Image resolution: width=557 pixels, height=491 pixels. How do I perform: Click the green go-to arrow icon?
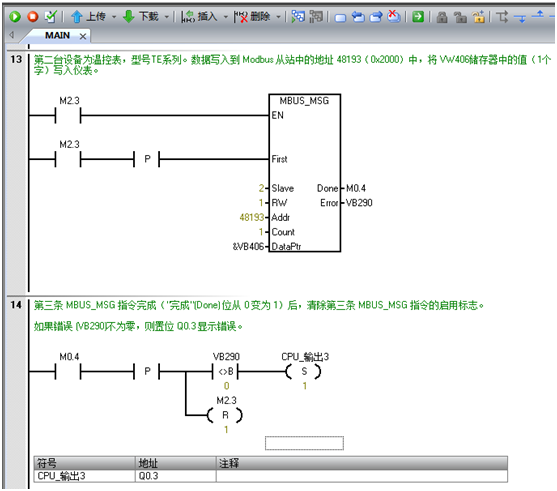point(418,16)
